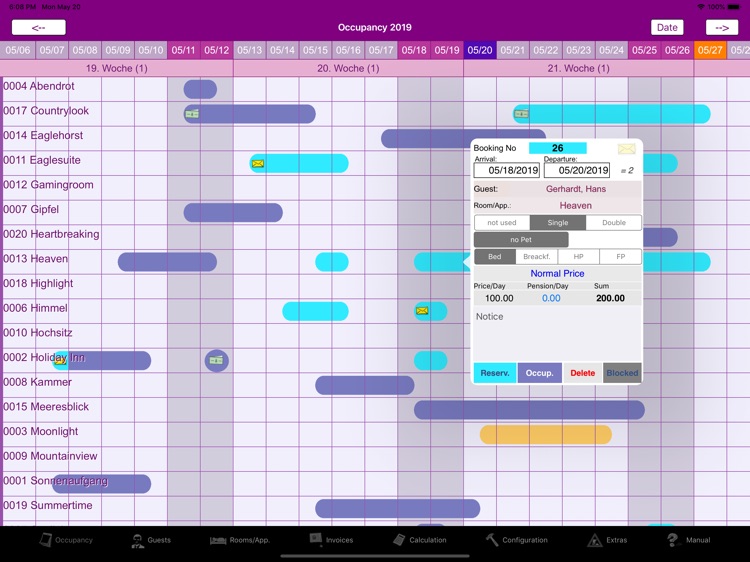Click the Notice text area

click(x=557, y=334)
